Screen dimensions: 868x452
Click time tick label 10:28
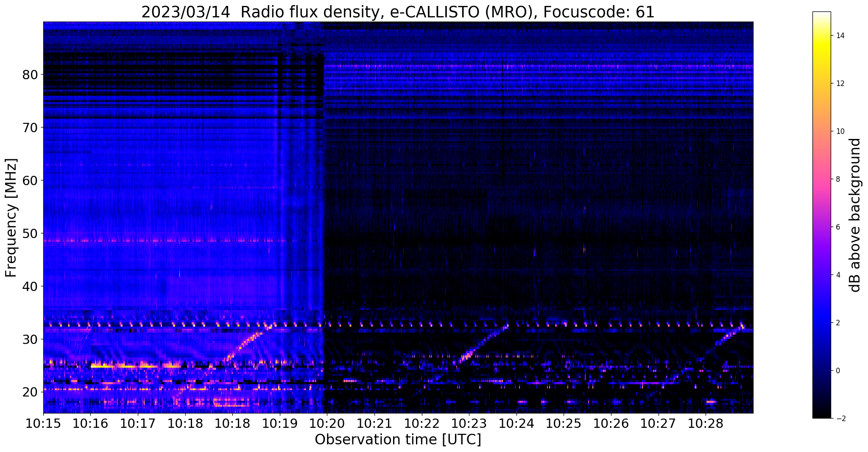705,424
